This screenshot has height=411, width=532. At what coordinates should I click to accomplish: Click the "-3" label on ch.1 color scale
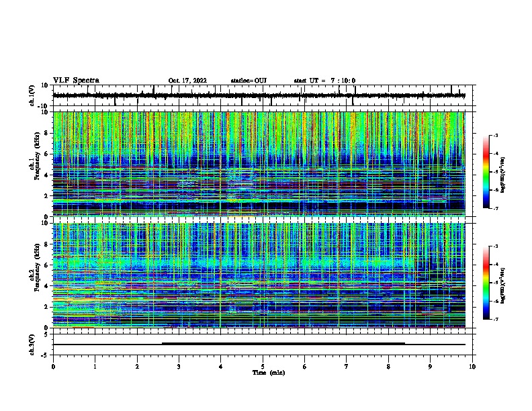tap(495, 135)
